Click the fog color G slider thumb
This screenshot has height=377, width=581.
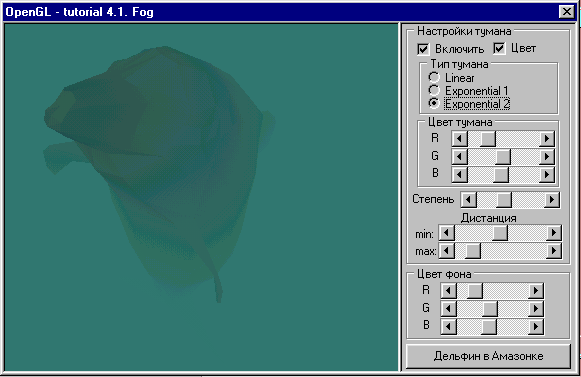click(503, 157)
